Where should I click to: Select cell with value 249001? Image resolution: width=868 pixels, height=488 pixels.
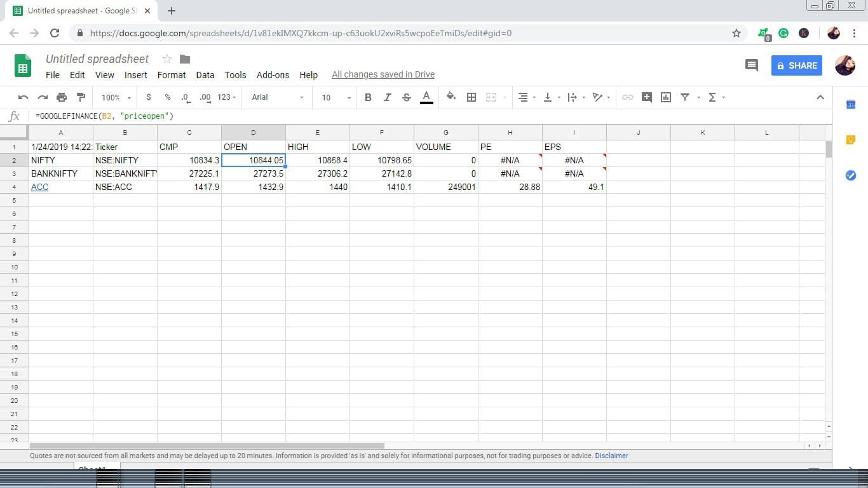pyautogui.click(x=446, y=187)
